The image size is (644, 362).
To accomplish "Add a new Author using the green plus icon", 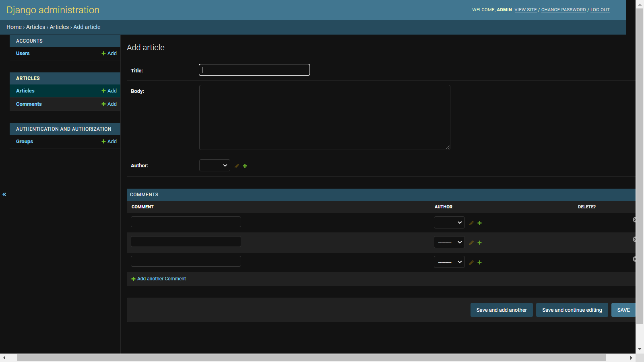I will click(x=245, y=166).
